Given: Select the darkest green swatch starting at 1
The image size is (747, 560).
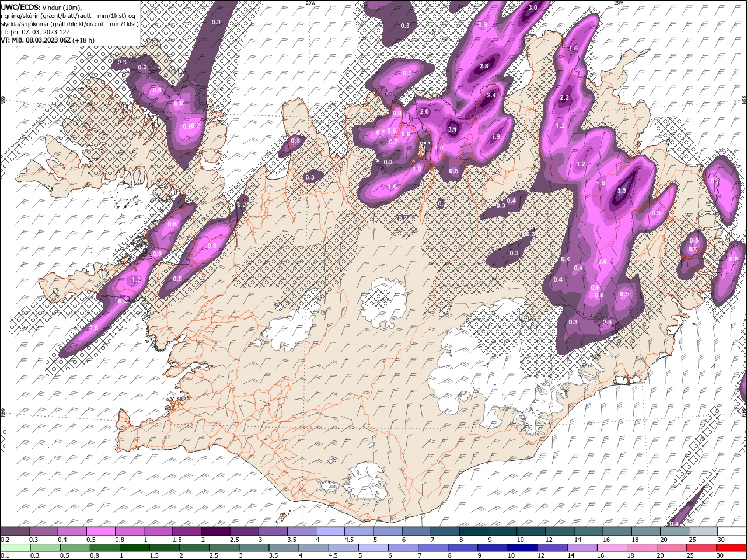Looking at the screenshot, I should tap(134, 547).
